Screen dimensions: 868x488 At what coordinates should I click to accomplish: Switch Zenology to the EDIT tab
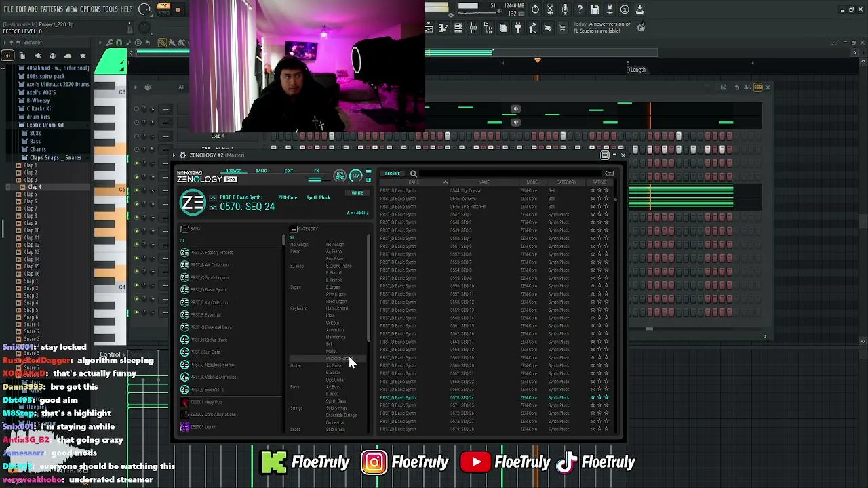[289, 171]
